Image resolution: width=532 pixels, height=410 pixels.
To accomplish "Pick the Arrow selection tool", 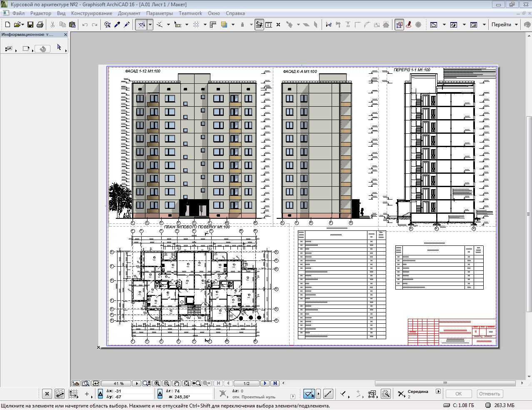I will pyautogui.click(x=59, y=48).
